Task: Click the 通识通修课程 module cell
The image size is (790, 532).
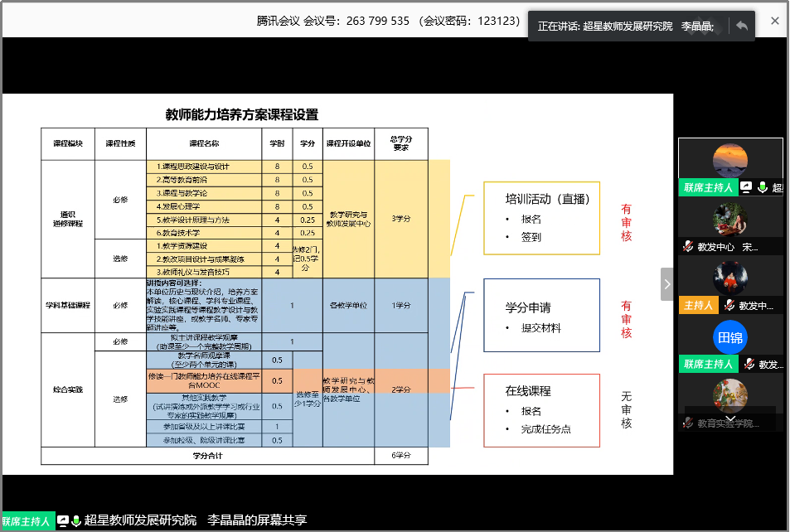Action: click(68, 219)
